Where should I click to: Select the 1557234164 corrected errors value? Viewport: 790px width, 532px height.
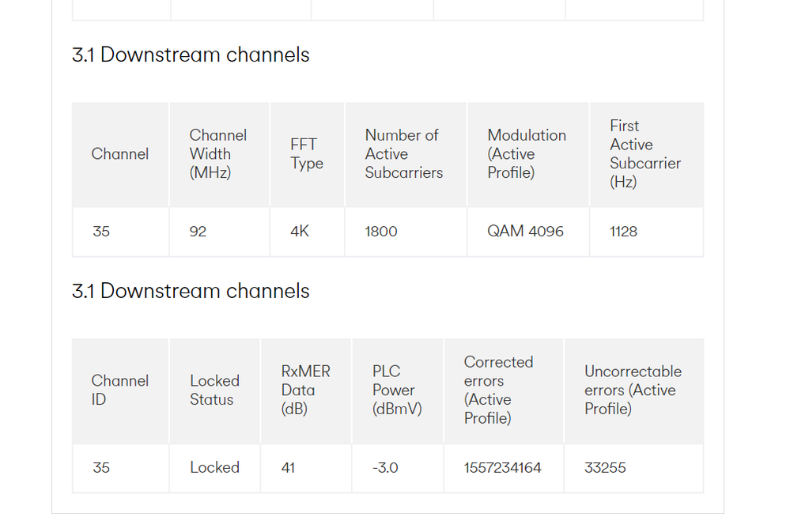pos(502,467)
